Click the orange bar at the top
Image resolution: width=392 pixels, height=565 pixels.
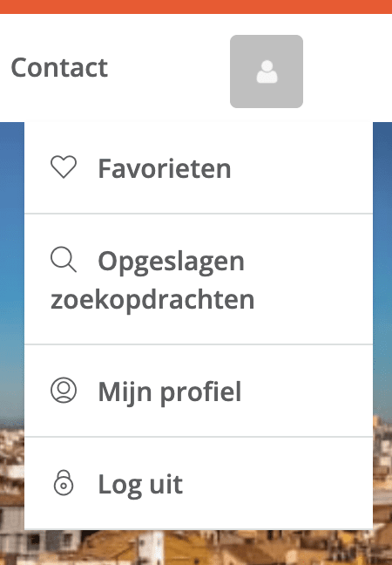[x=196, y=6]
